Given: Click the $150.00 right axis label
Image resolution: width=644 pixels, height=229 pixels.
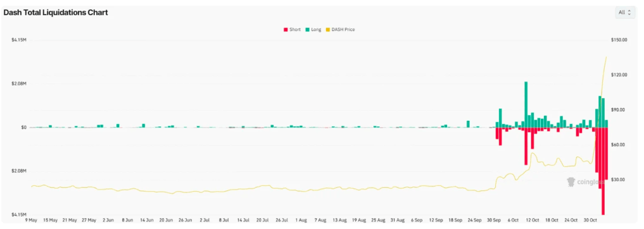Looking at the screenshot, I should tap(619, 40).
